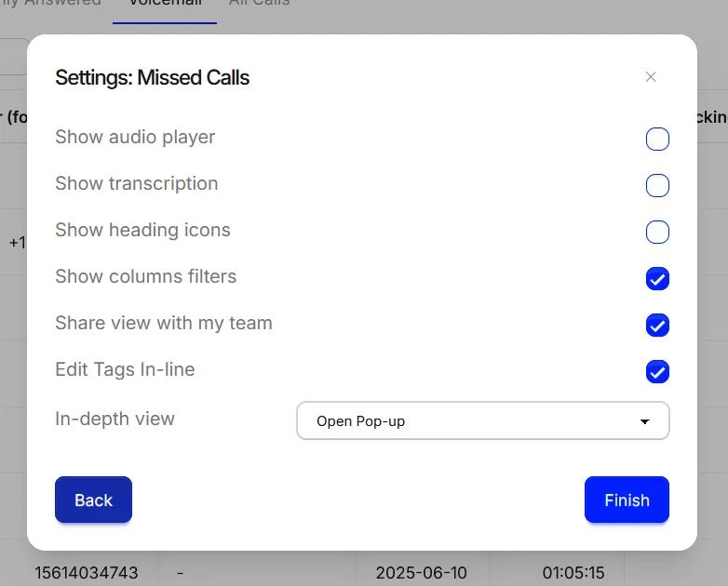
Task: Enable the Show heading icons checkbox
Action: (657, 232)
